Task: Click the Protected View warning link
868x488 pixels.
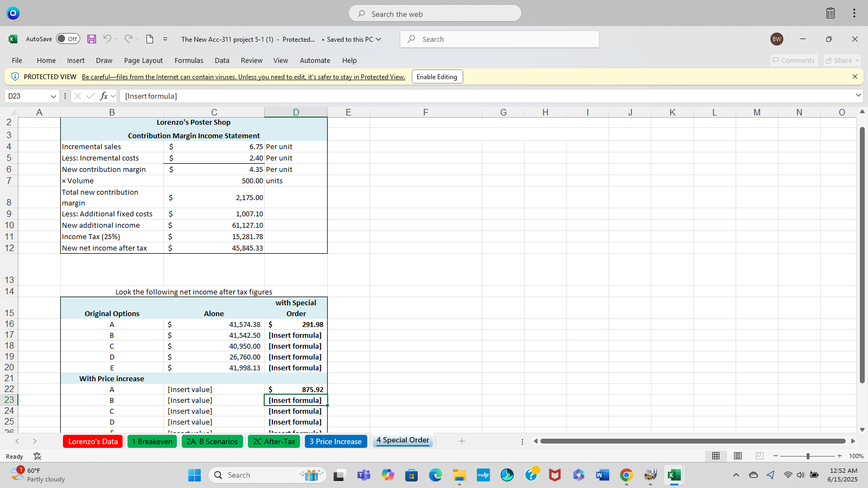Action: (x=243, y=76)
